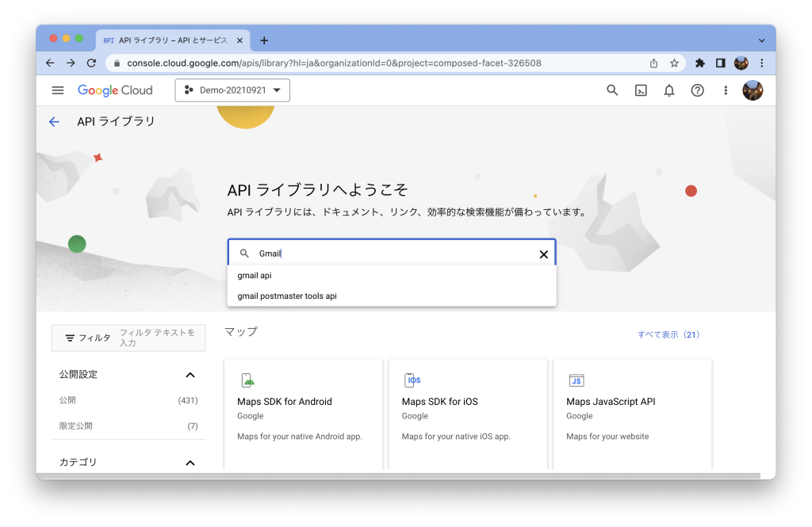812x527 pixels.
Task: Click the console search magnifier icon
Action: click(x=612, y=90)
